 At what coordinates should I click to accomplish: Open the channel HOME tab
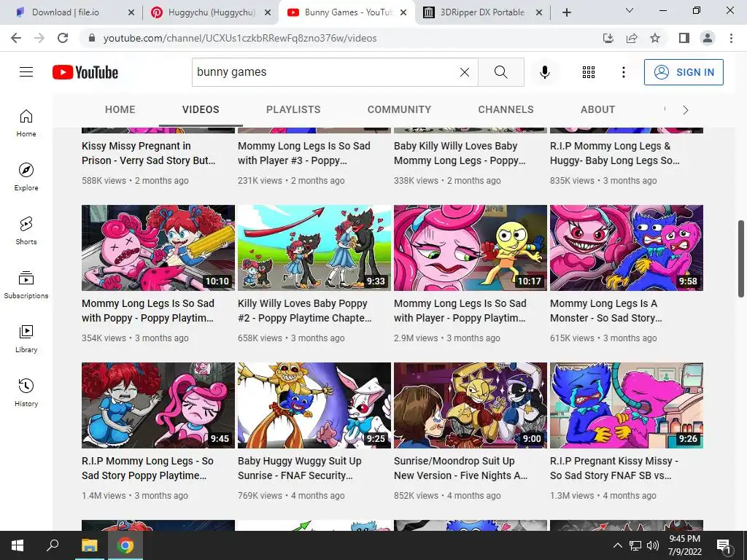point(120,109)
